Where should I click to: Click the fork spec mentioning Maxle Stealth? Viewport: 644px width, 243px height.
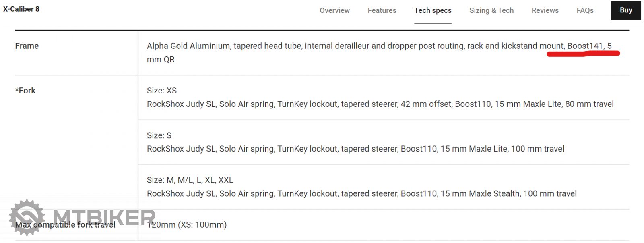[361, 194]
